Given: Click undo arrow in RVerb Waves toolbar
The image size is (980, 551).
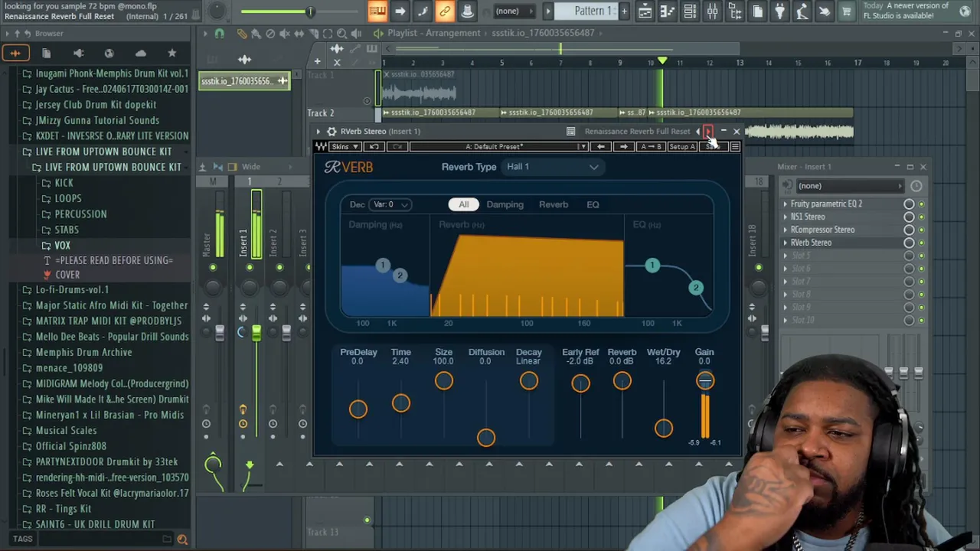Looking at the screenshot, I should coord(374,146).
